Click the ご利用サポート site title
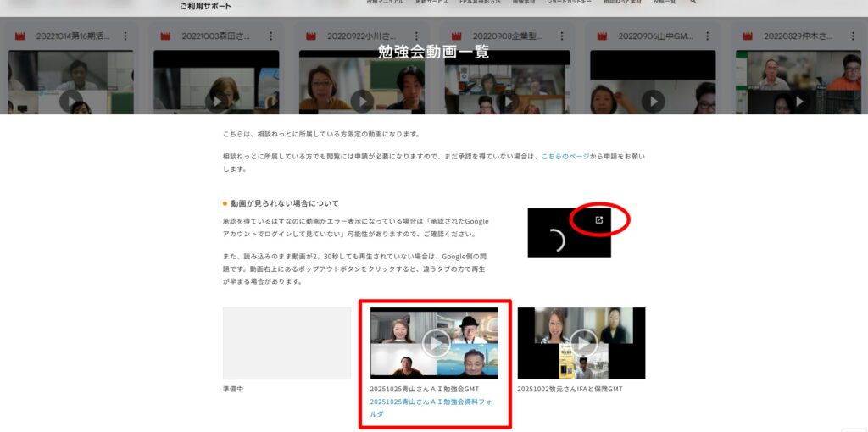The image size is (868, 432). (x=205, y=6)
